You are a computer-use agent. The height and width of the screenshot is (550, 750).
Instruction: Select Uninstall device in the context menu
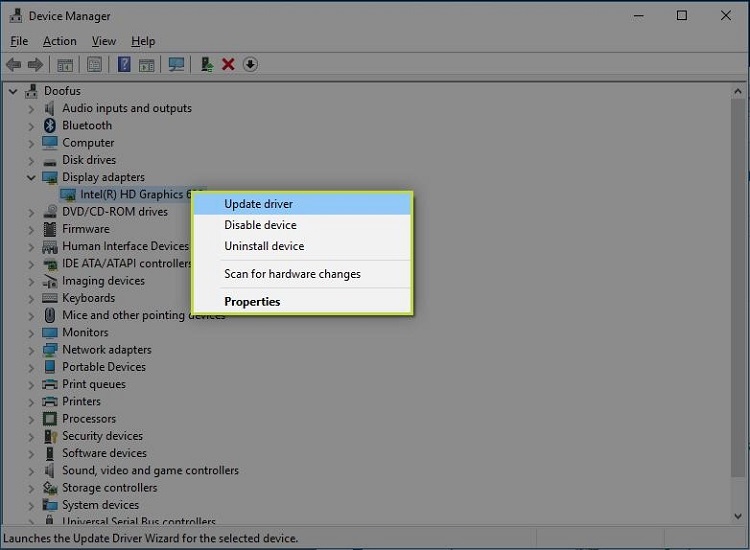264,246
